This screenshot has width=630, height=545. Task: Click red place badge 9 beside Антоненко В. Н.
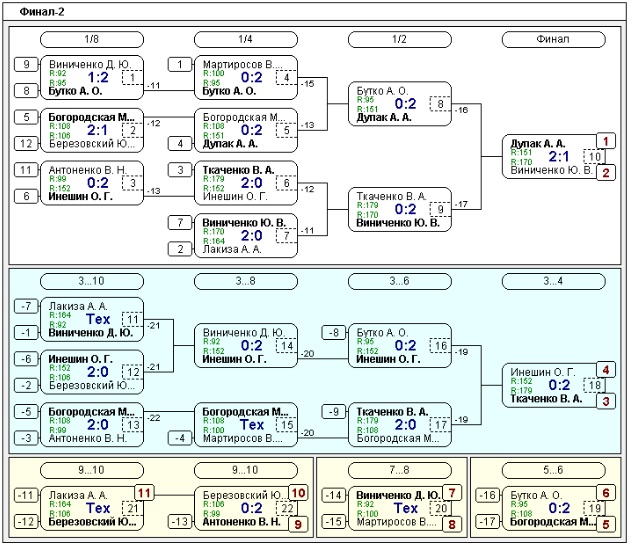click(x=298, y=524)
